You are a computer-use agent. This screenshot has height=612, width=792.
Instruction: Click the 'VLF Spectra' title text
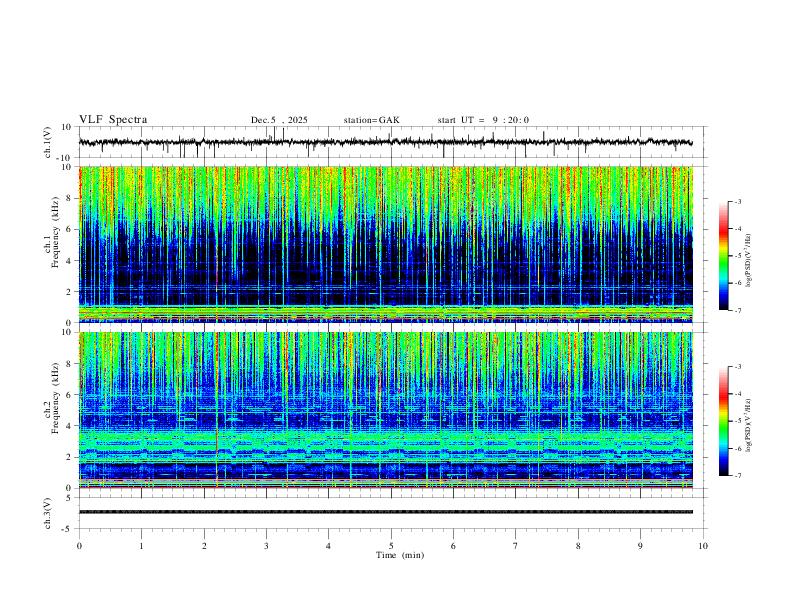coord(113,120)
